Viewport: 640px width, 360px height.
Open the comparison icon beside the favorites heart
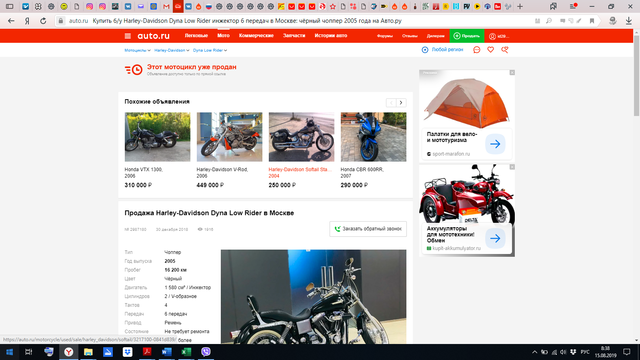point(505,50)
